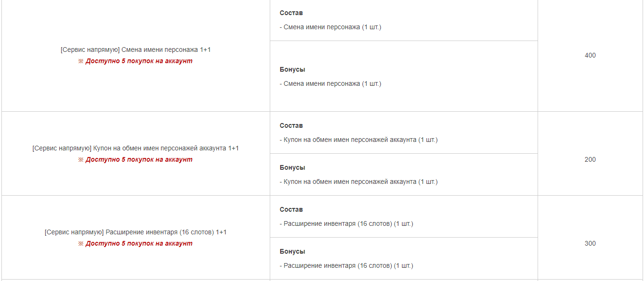Click the price value 400
The image size is (644, 281).
[x=590, y=55]
